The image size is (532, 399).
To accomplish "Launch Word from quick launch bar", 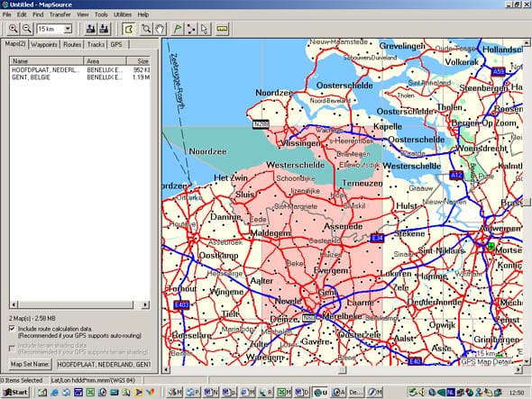I will tap(78, 393).
